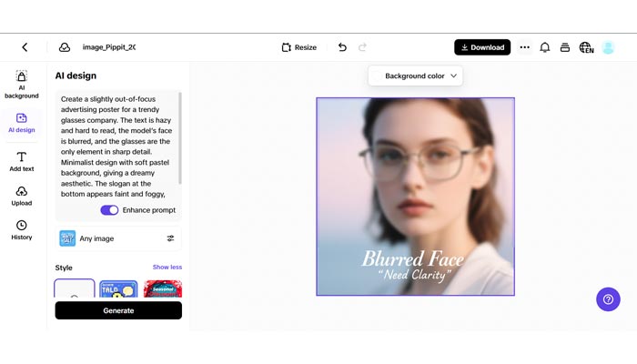Open image settings sliders icon
This screenshot has height=364, width=637.
pyautogui.click(x=170, y=238)
